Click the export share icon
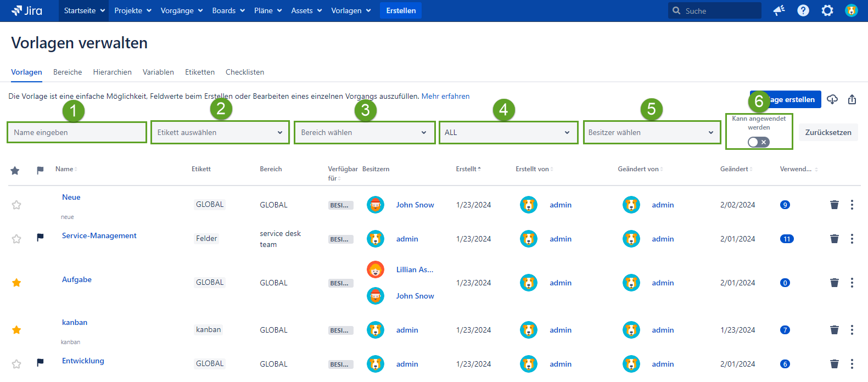 (852, 99)
